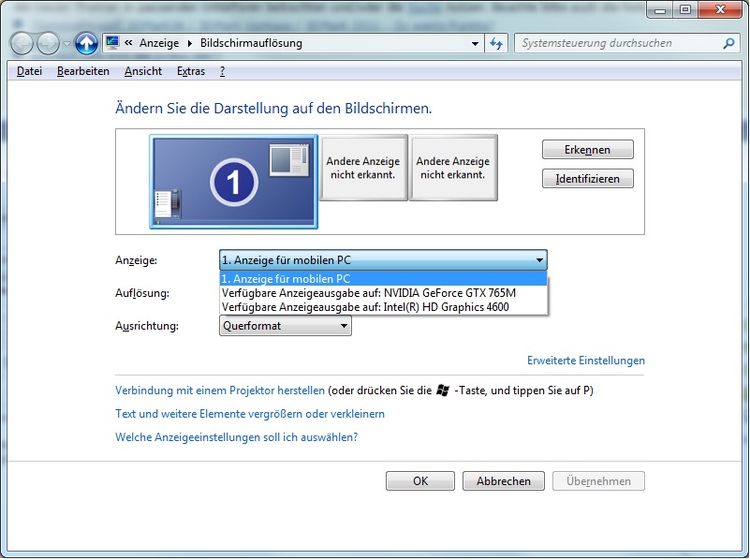
Task: Click Bildschirmauflösung in the address bar
Action: 251,43
